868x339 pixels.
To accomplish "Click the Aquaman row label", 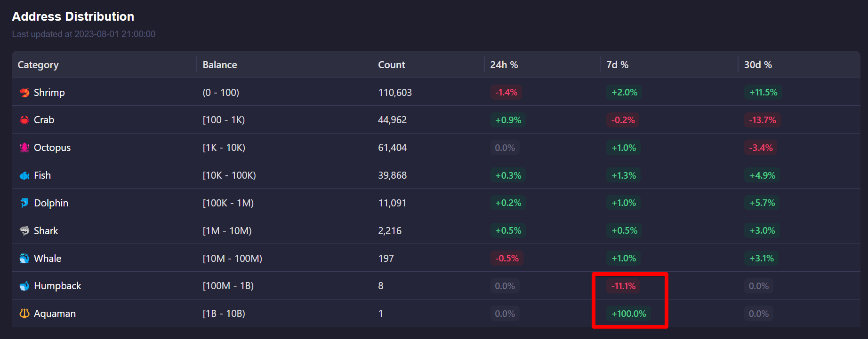I will pyautogui.click(x=55, y=314).
